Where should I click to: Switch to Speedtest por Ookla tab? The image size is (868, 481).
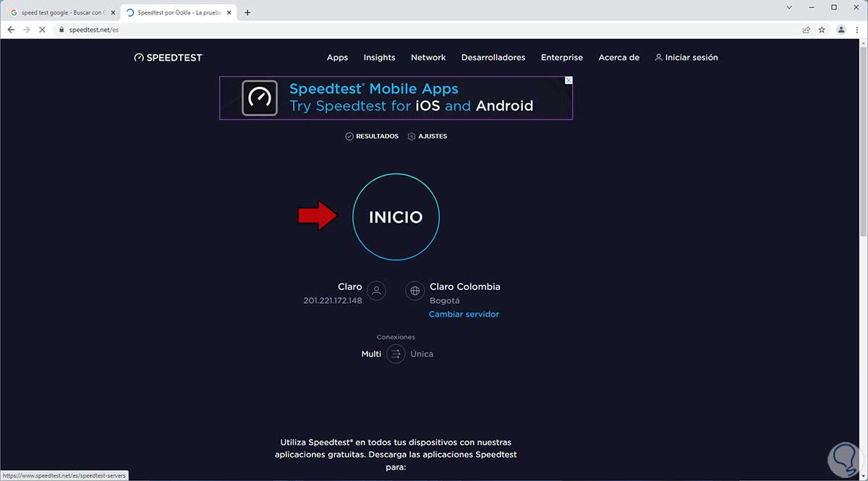pyautogui.click(x=178, y=12)
